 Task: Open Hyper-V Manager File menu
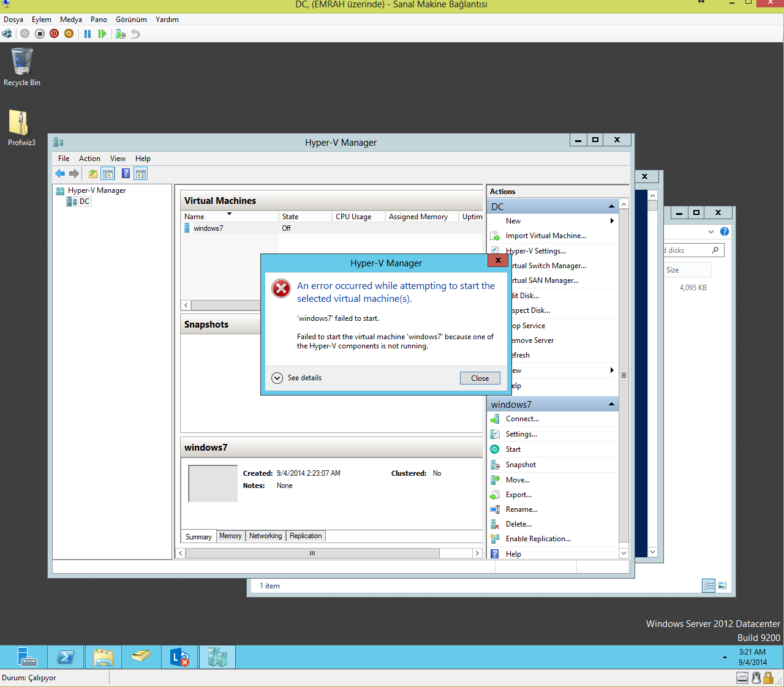(x=64, y=159)
